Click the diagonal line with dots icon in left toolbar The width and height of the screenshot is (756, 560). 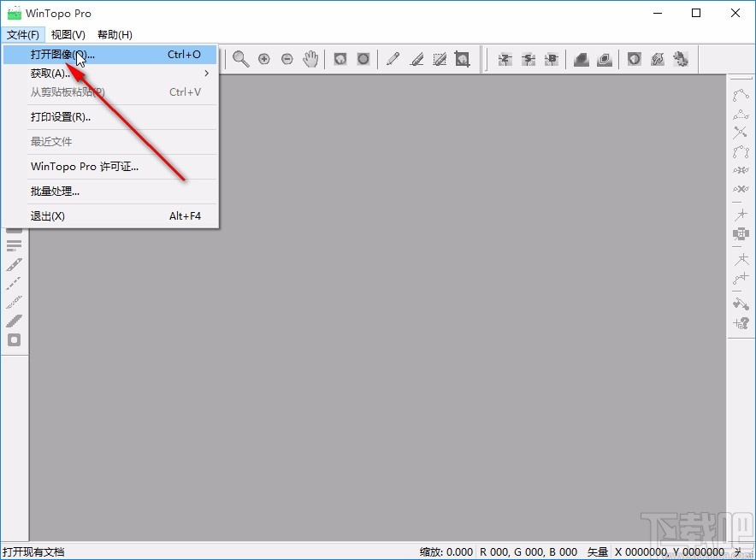(x=14, y=264)
